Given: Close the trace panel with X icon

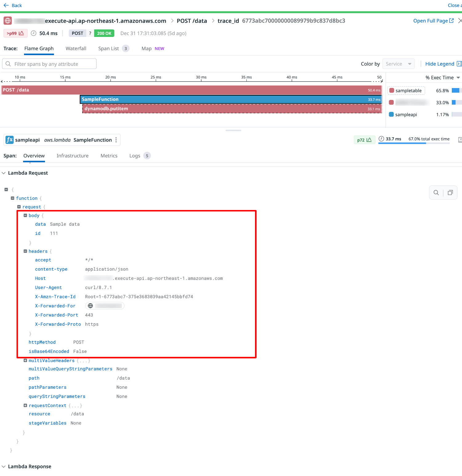Looking at the screenshot, I should click(460, 21).
